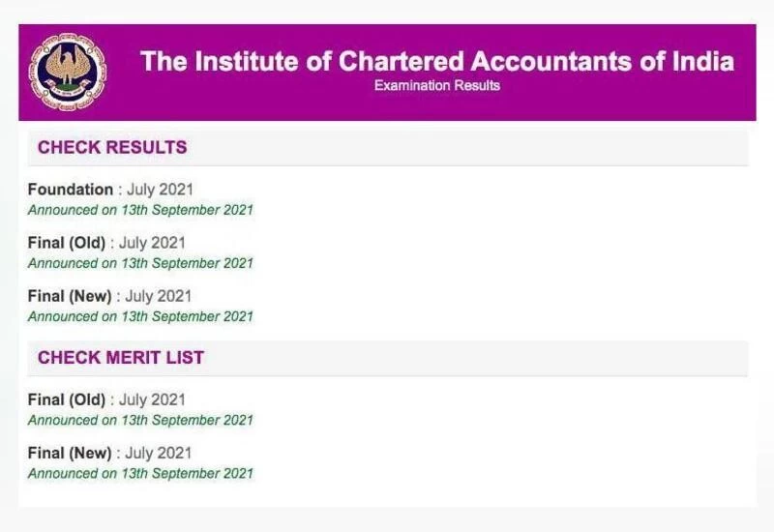The image size is (774, 532).
Task: Click the Institute of Chartered Accountants title
Action: pos(437,62)
